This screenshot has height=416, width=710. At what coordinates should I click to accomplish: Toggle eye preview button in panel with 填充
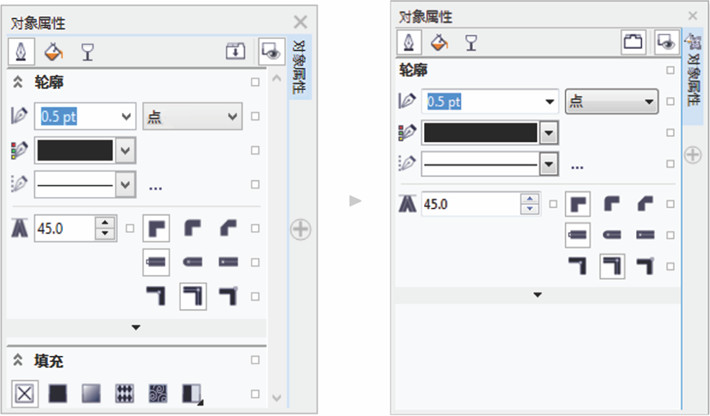(271, 51)
